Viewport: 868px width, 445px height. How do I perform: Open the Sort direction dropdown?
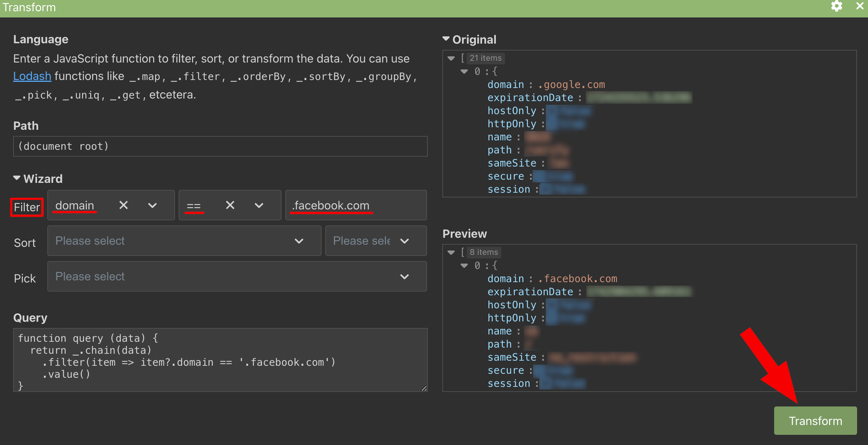pos(376,241)
